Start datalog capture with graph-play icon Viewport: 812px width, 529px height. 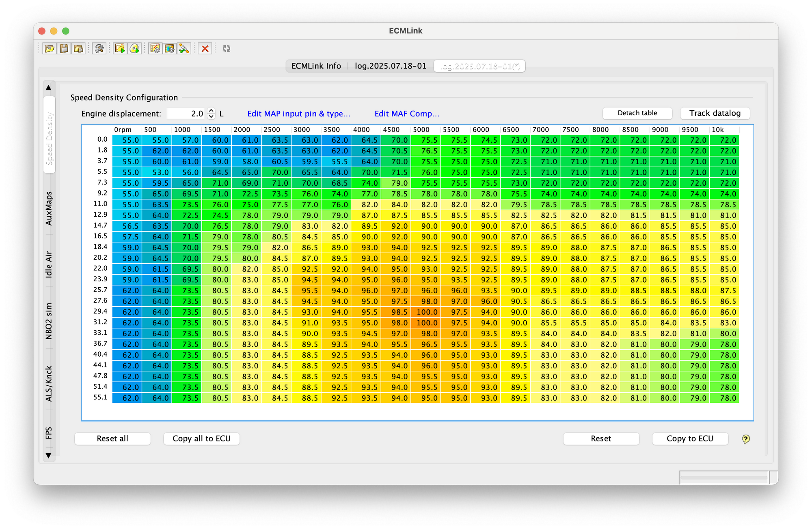(x=120, y=49)
